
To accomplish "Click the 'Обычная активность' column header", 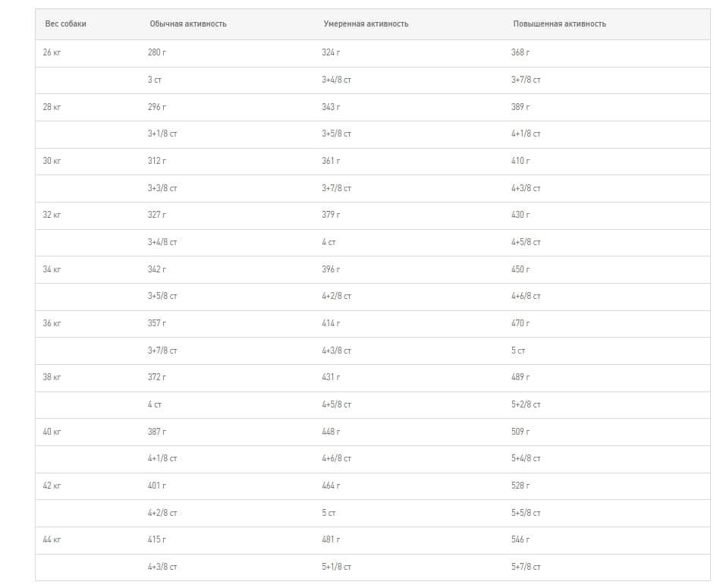I will pyautogui.click(x=188, y=24).
